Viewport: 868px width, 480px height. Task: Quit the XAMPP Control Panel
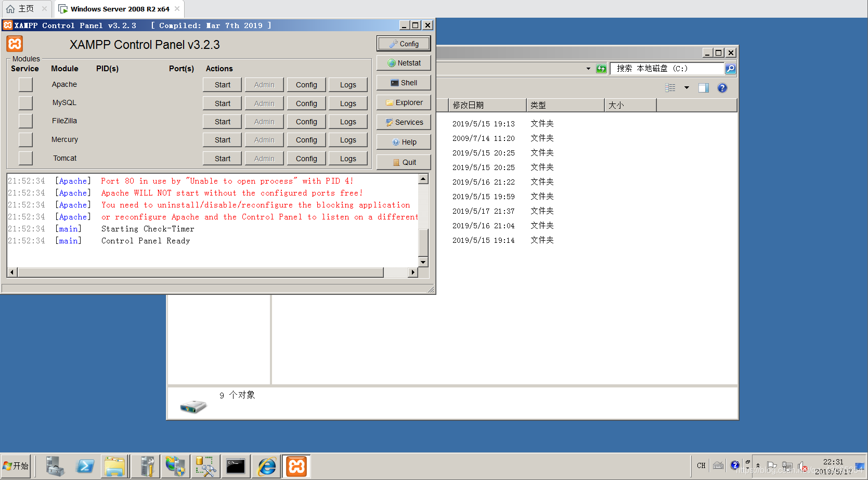point(404,162)
